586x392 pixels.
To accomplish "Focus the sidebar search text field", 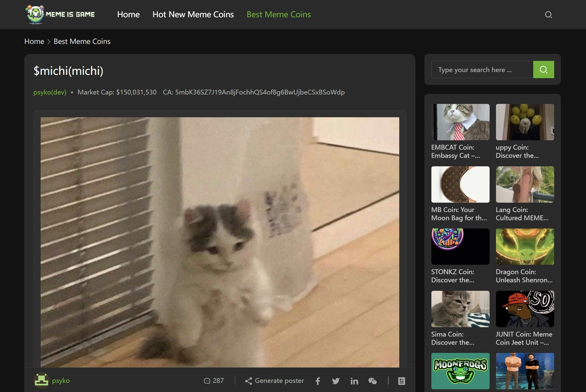I will click(482, 70).
